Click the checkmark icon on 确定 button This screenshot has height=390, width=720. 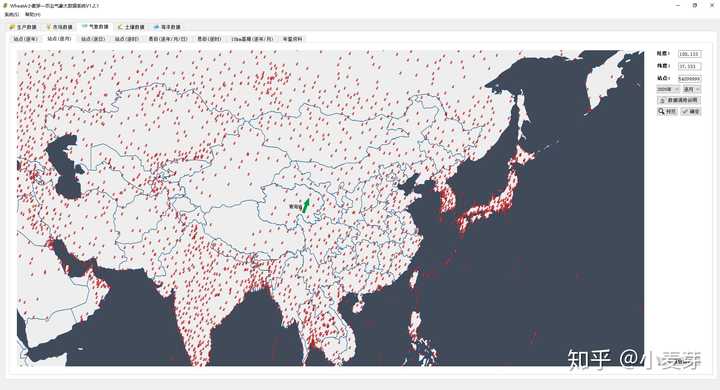[x=685, y=111]
